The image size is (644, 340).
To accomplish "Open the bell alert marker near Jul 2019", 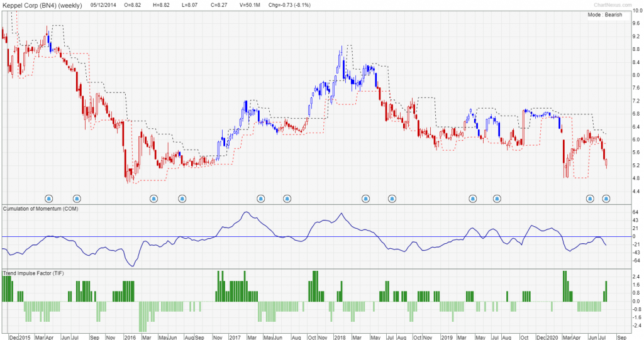I will tap(497, 199).
